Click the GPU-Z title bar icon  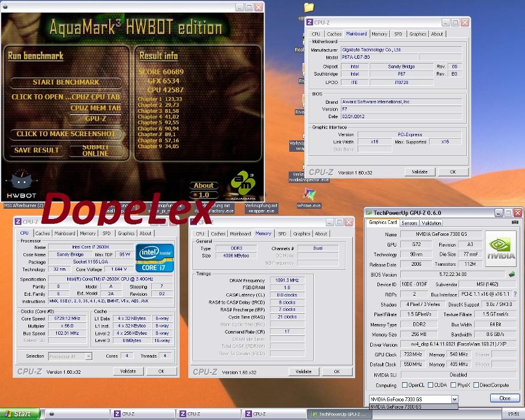point(369,212)
